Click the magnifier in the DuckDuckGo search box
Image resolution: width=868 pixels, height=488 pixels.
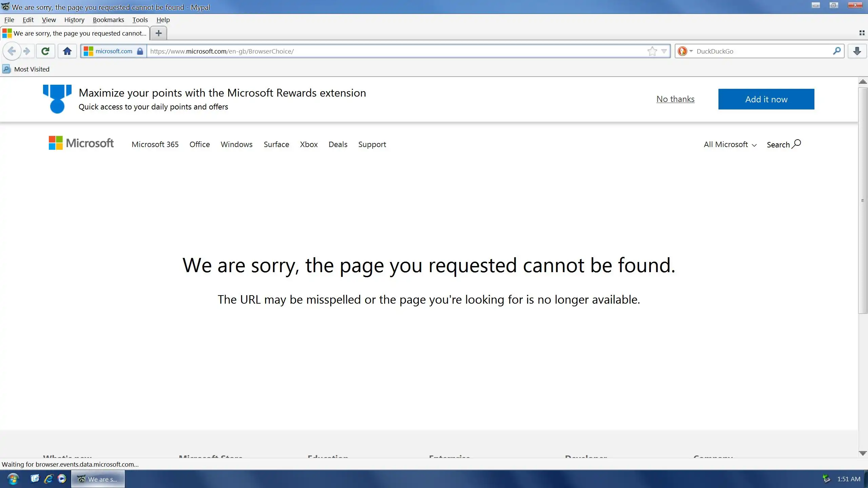point(836,51)
